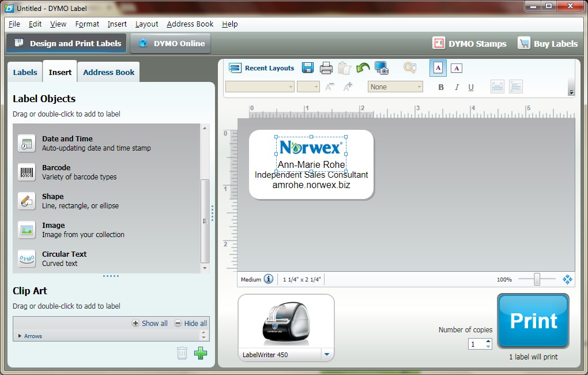Image resolution: width=588 pixels, height=375 pixels.
Task: Select rotated text orientation button
Action: (456, 68)
